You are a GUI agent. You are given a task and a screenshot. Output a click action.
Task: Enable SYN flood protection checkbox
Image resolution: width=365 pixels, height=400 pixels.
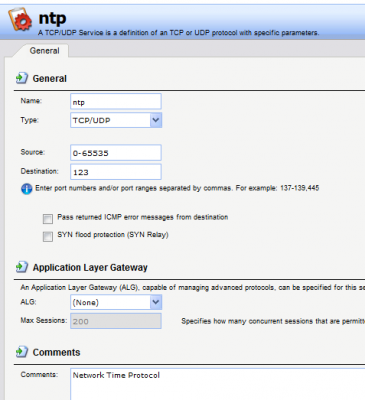pyautogui.click(x=48, y=236)
